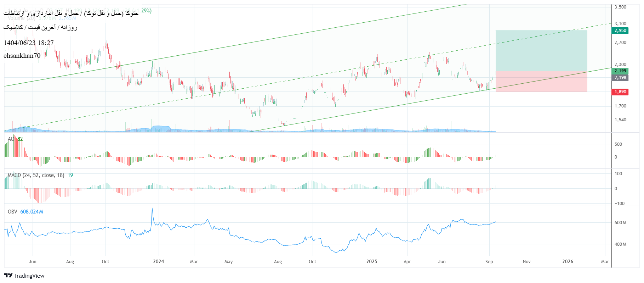Image resolution: width=644 pixels, height=283 pixels.
Task: Click the green 2,950 target price tag
Action: click(x=620, y=30)
